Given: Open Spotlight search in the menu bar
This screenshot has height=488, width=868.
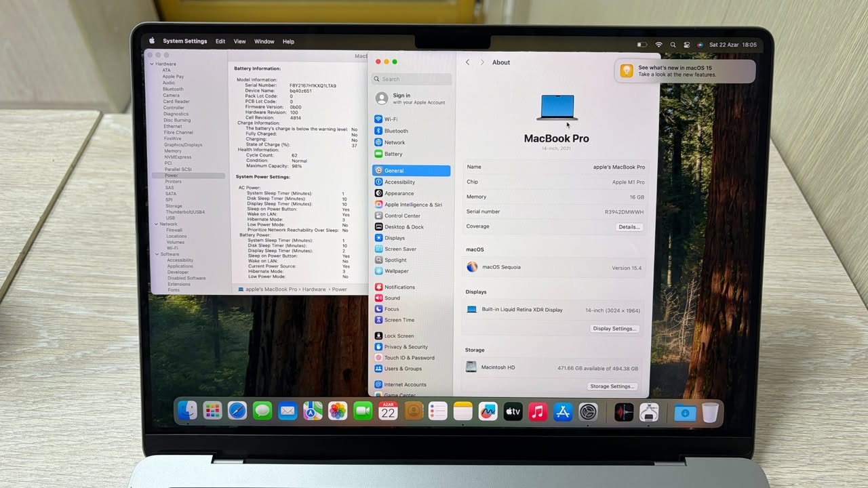Looking at the screenshot, I should point(673,45).
